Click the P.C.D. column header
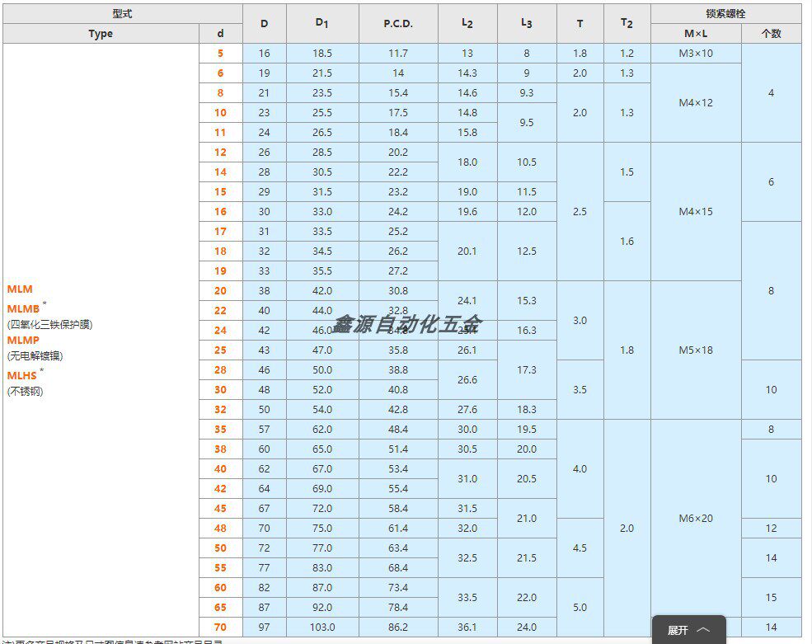The image size is (812, 644). click(398, 23)
